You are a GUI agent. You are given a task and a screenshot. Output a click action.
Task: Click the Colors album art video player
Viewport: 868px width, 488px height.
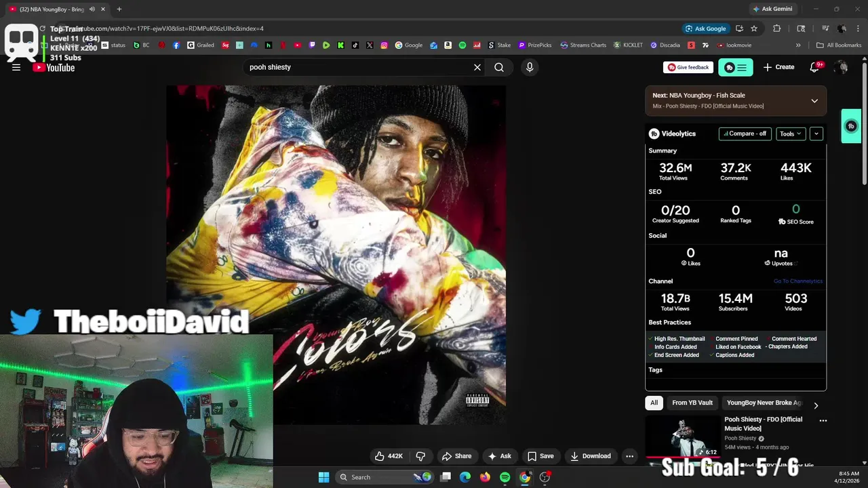[x=336, y=255]
